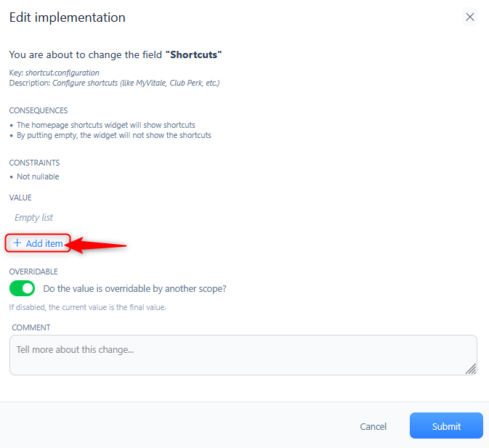The height and width of the screenshot is (448, 489).
Task: Click the bold "Shortcuts" field name
Action: click(x=194, y=54)
